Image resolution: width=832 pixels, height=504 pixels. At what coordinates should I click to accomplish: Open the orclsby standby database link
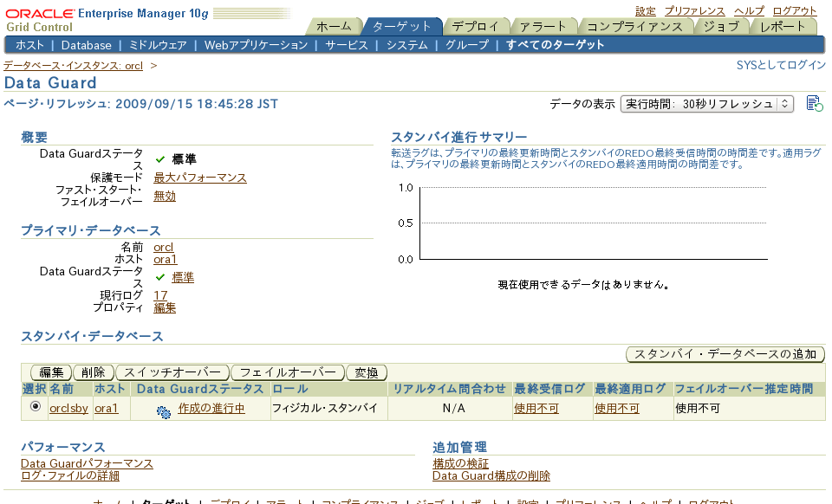tap(69, 409)
